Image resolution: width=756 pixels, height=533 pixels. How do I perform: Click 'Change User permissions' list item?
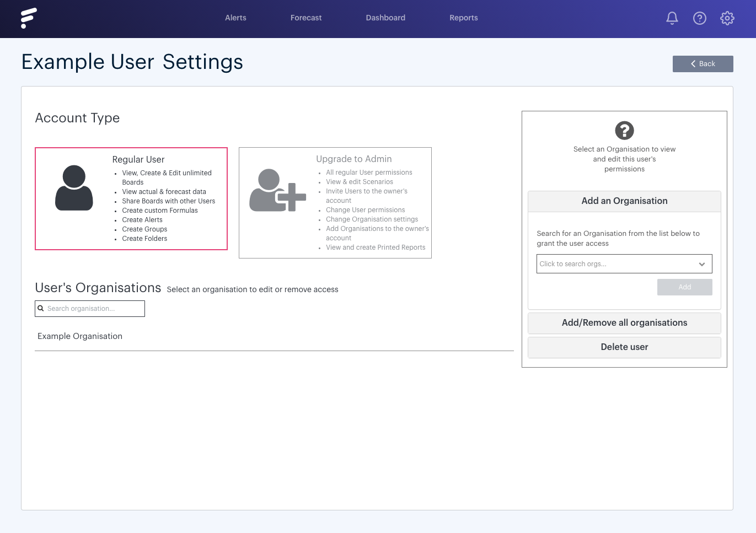[x=365, y=210]
